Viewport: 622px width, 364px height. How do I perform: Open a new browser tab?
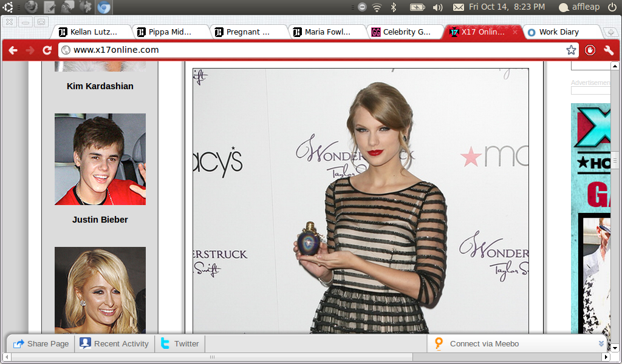coord(611,33)
